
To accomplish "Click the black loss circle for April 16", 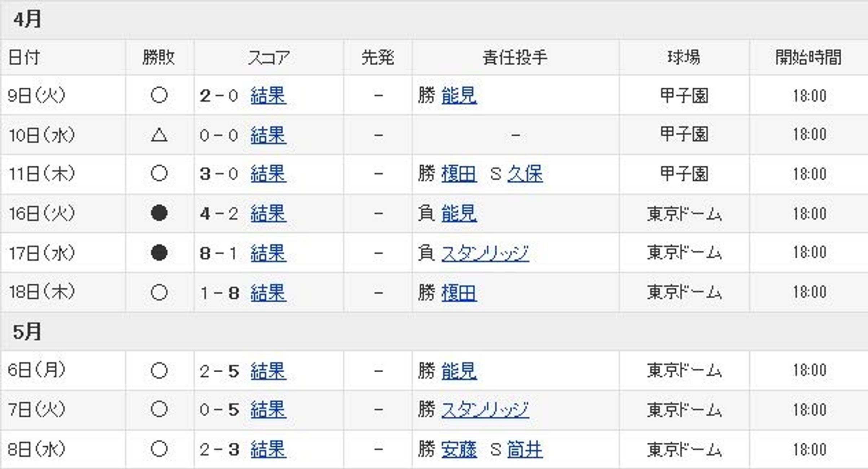I will coord(159,213).
